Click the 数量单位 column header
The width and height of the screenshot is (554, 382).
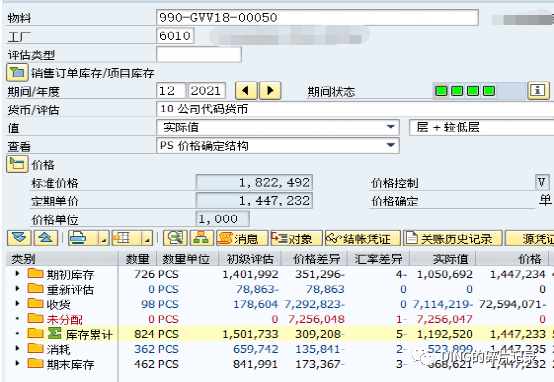click(x=187, y=259)
